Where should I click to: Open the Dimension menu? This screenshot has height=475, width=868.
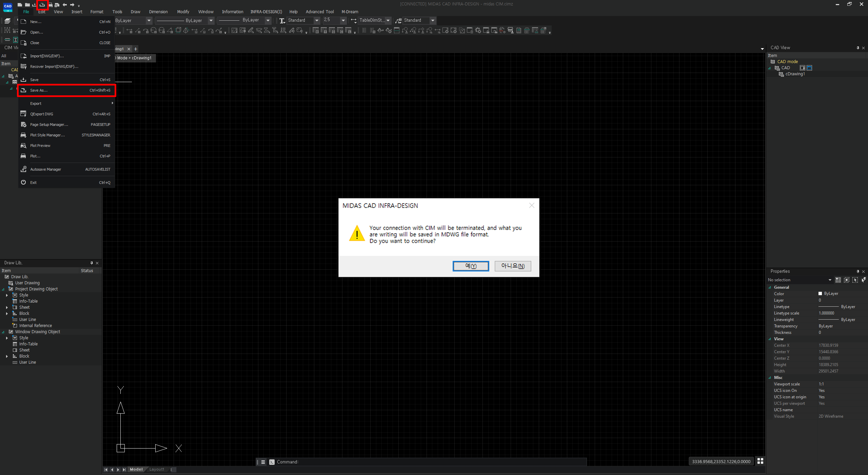pyautogui.click(x=158, y=12)
